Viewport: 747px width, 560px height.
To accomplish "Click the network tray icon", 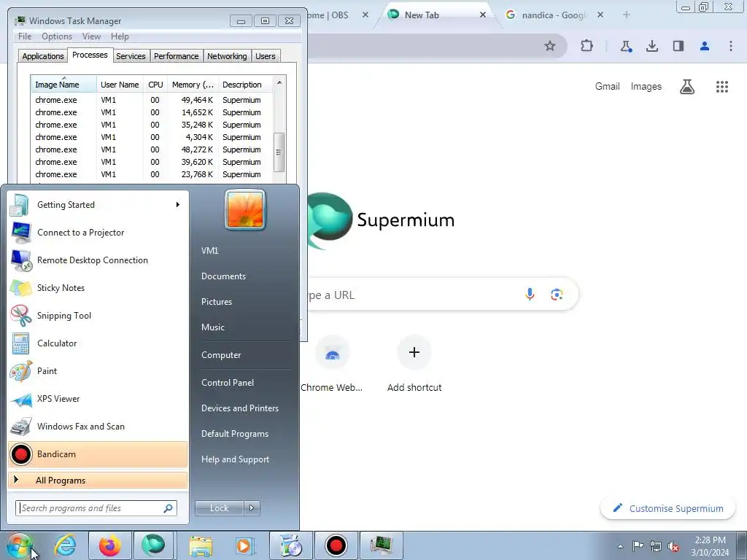I will click(x=656, y=546).
